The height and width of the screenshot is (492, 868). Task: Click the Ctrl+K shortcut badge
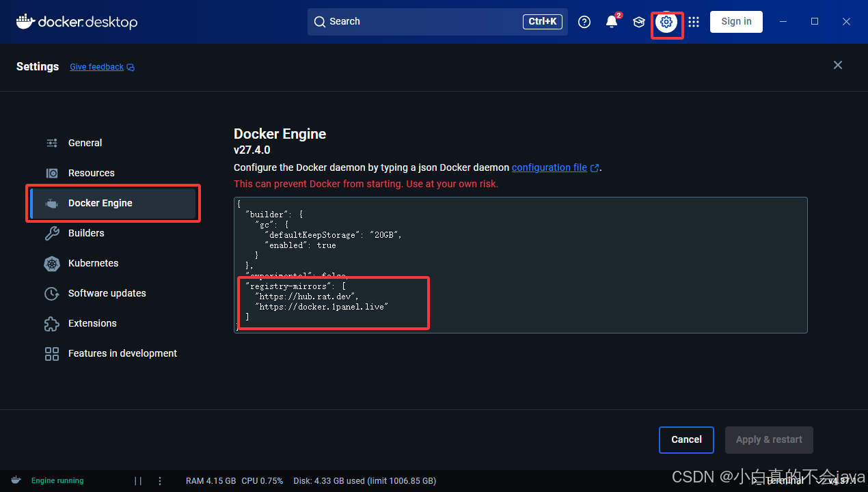coord(543,22)
